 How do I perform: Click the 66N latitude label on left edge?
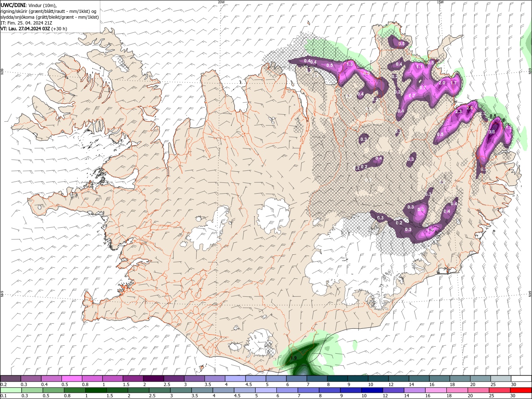click(2, 71)
